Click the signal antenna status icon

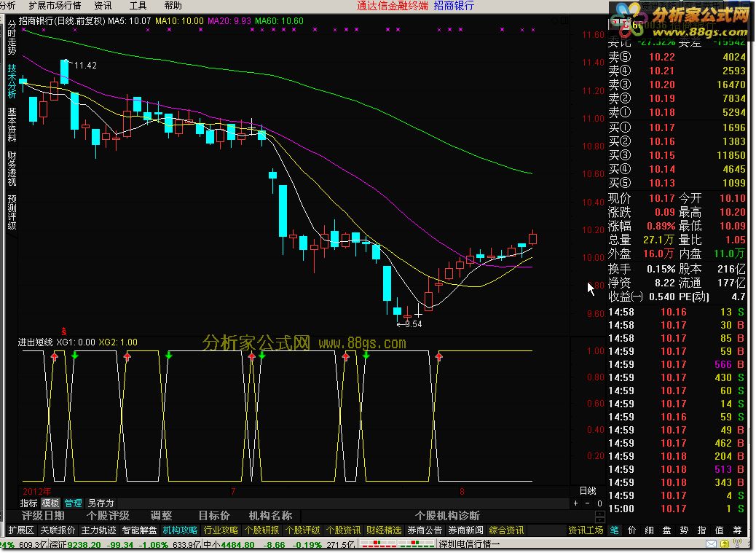(x=737, y=544)
